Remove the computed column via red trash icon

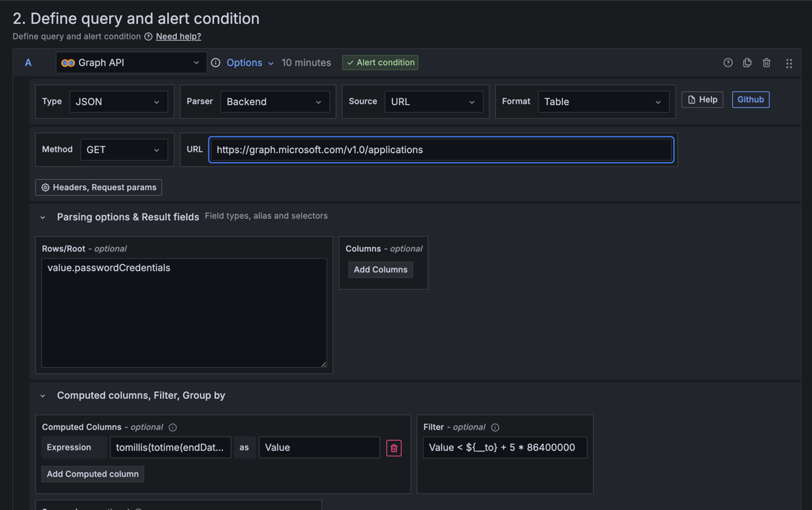pyautogui.click(x=393, y=448)
